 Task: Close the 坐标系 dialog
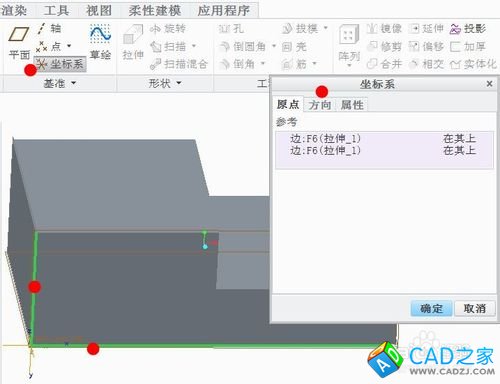tap(489, 84)
